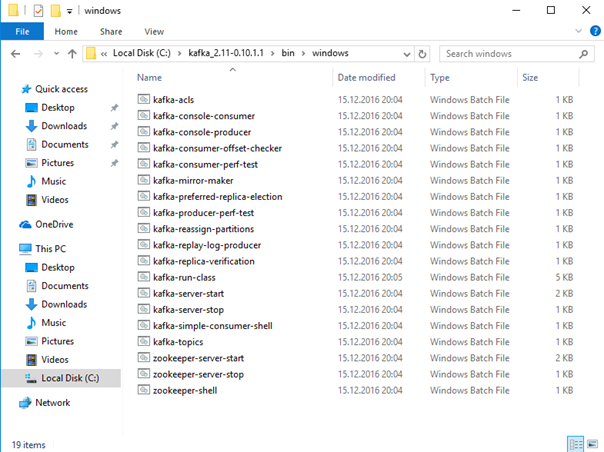
Task: Select the kafka-run-class file icon
Action: point(143,277)
